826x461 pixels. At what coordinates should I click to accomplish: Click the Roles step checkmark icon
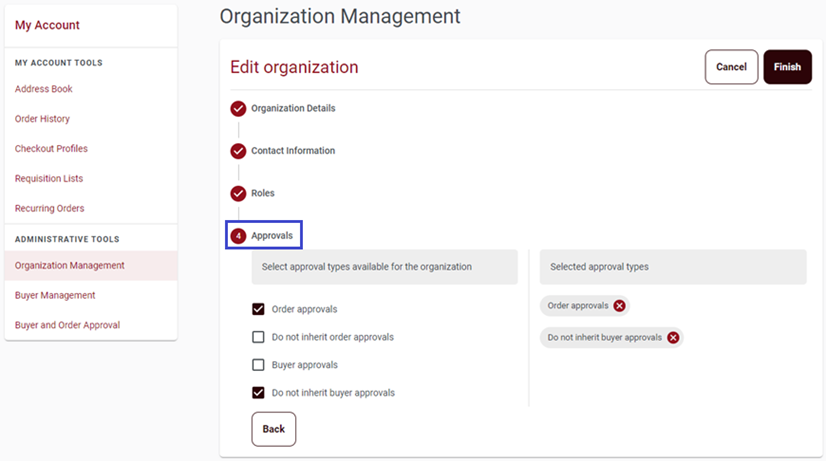(x=238, y=193)
